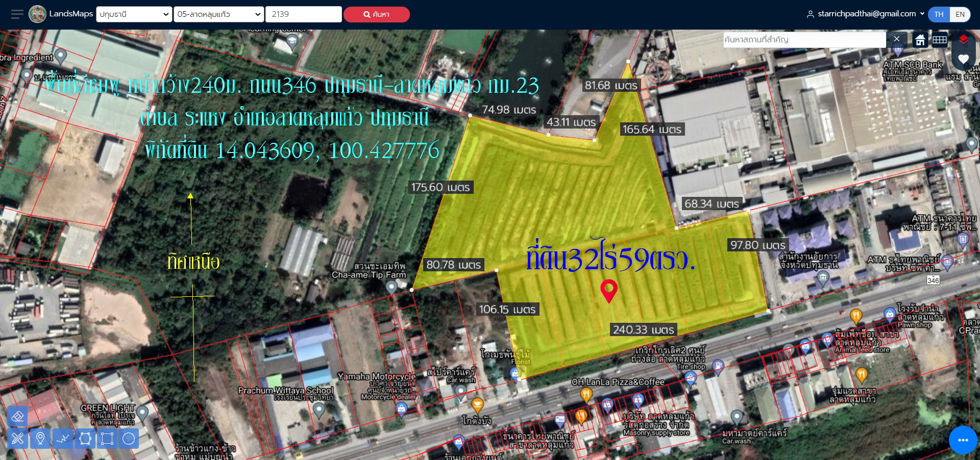Select the eraser tool
Viewport: 980px width, 460px height.
[x=17, y=417]
